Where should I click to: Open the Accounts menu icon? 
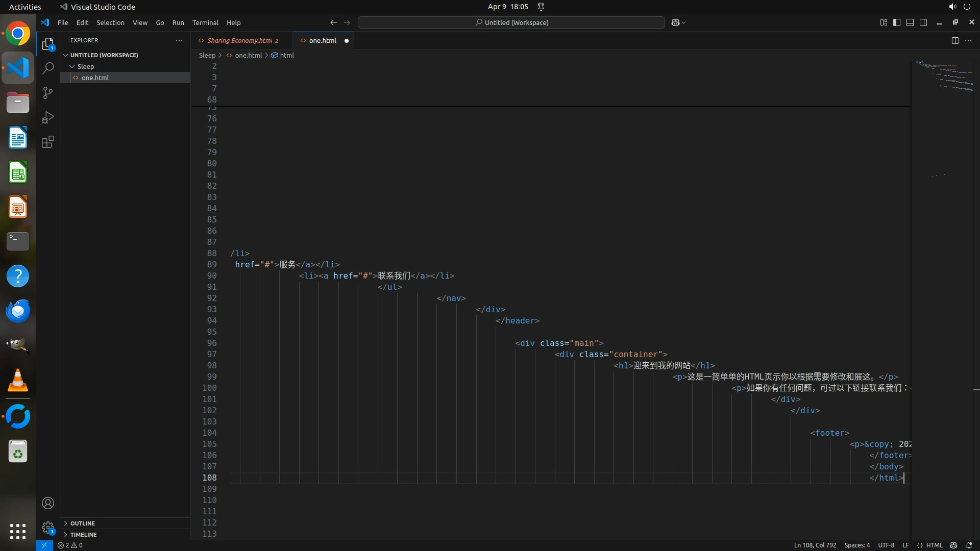(x=48, y=503)
